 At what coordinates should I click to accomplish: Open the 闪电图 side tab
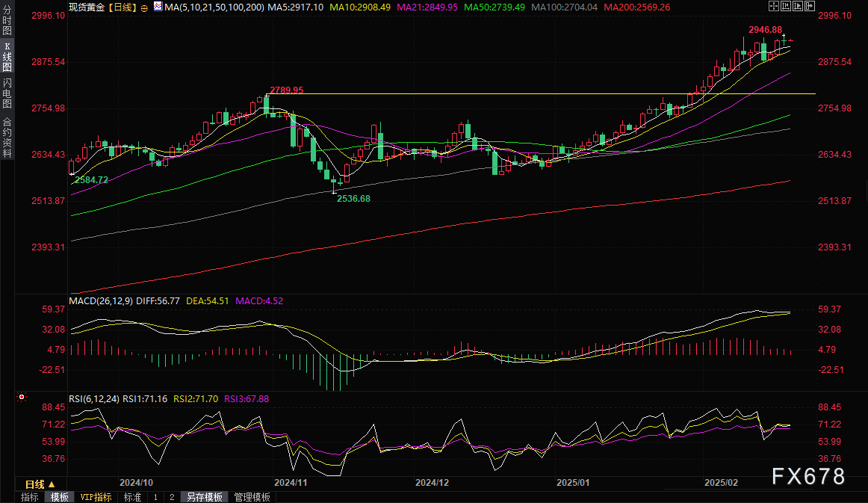[x=7, y=93]
